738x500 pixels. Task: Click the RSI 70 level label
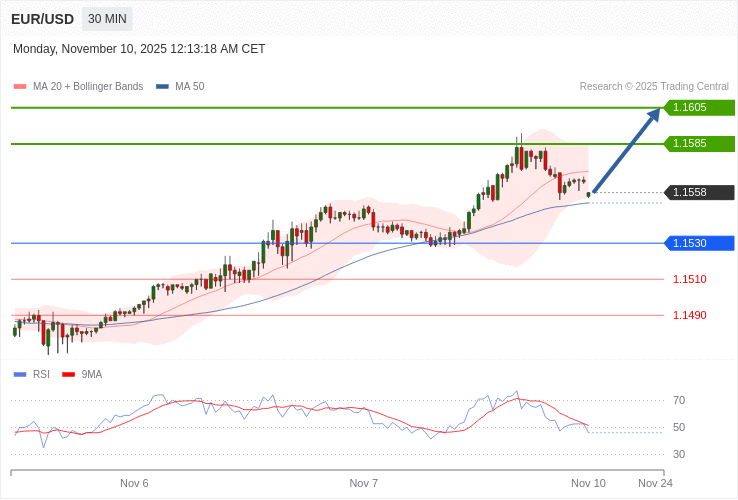[679, 400]
